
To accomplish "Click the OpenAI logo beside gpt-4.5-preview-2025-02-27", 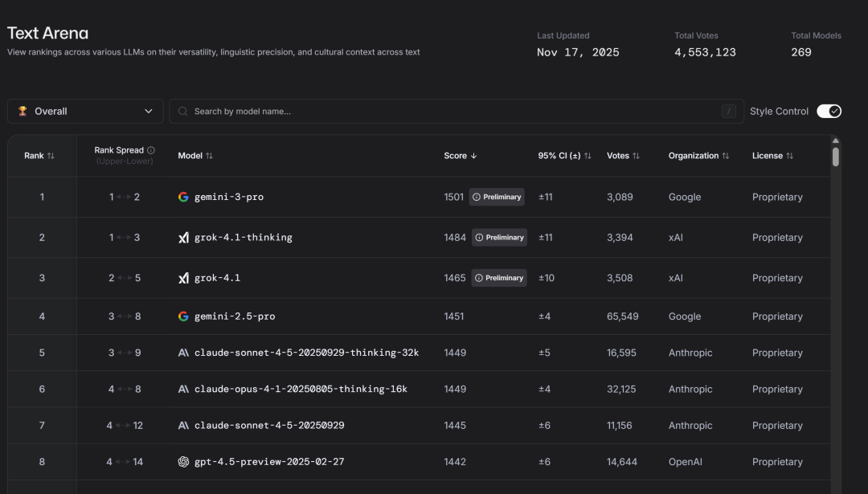I will (x=183, y=462).
